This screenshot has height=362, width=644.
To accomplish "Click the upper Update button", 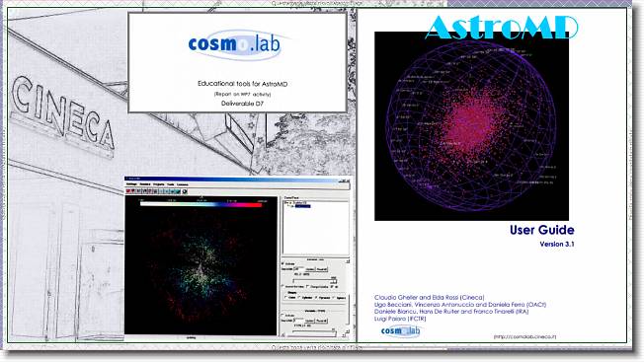I will [310, 269].
